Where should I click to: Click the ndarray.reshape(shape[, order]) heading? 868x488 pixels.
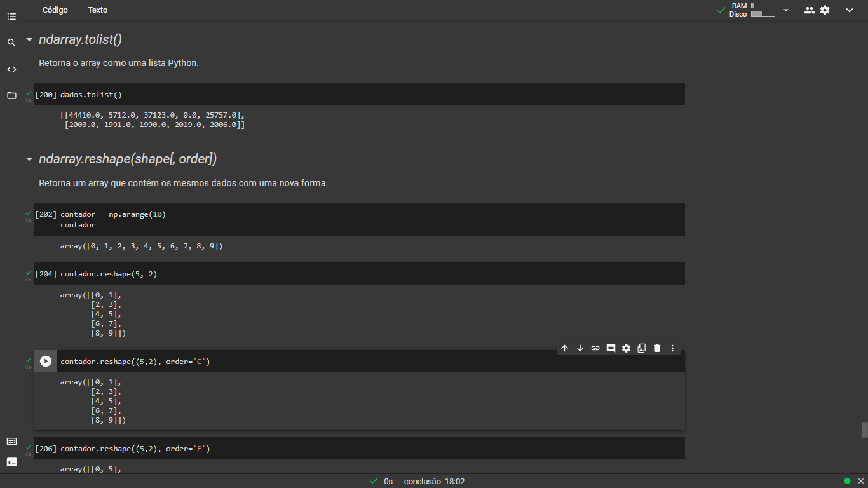pos(128,159)
